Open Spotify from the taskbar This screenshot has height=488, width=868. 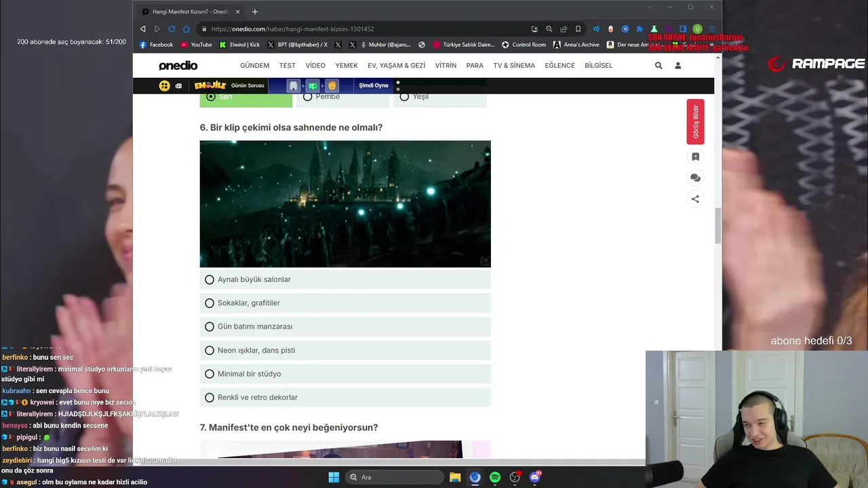pyautogui.click(x=495, y=477)
